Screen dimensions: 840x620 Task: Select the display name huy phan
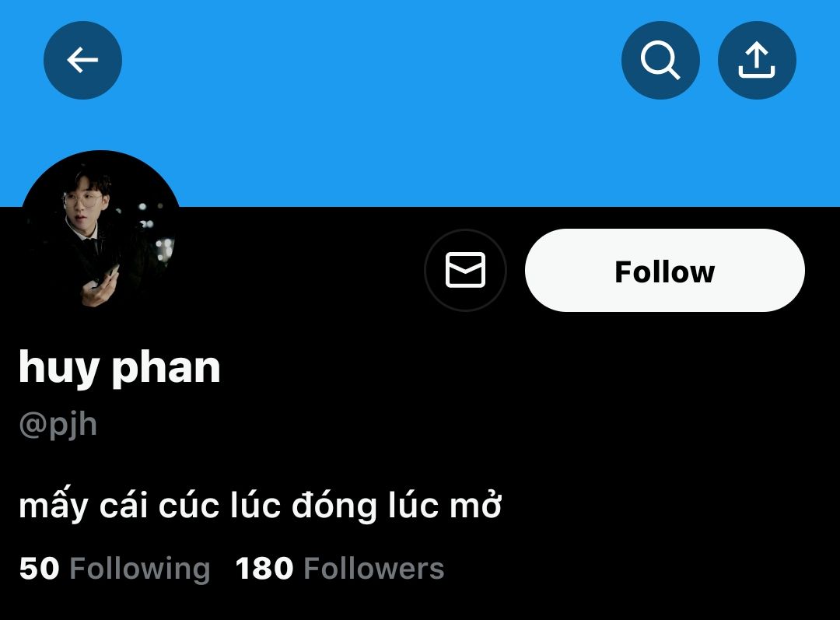120,368
